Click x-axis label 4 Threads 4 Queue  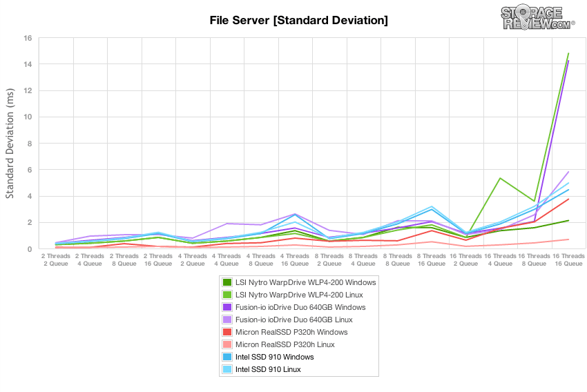227,260
